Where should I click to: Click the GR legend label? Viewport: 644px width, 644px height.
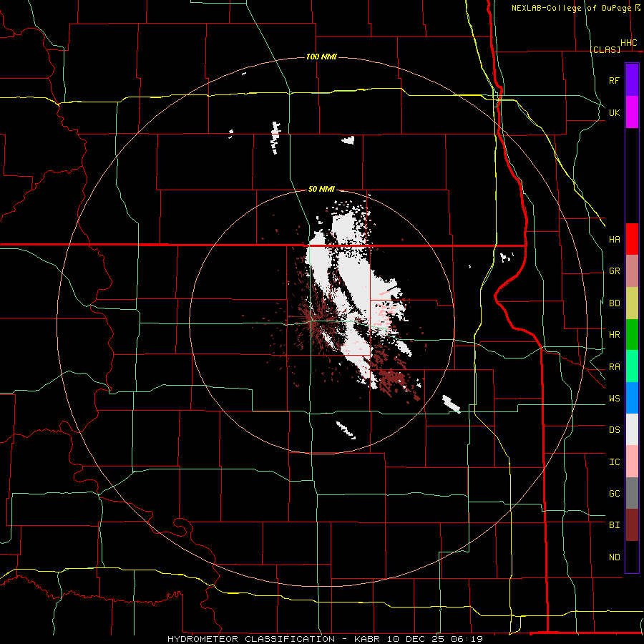pos(614,271)
